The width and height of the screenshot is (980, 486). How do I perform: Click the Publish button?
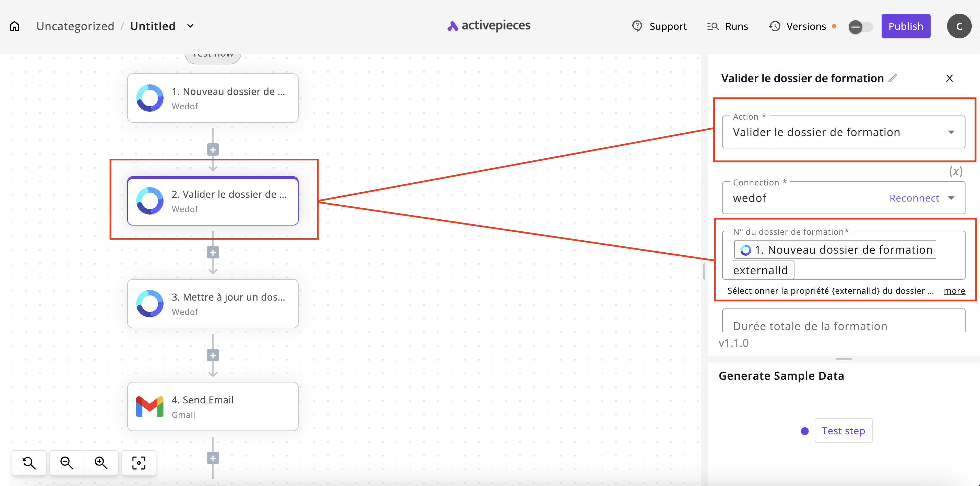tap(906, 26)
